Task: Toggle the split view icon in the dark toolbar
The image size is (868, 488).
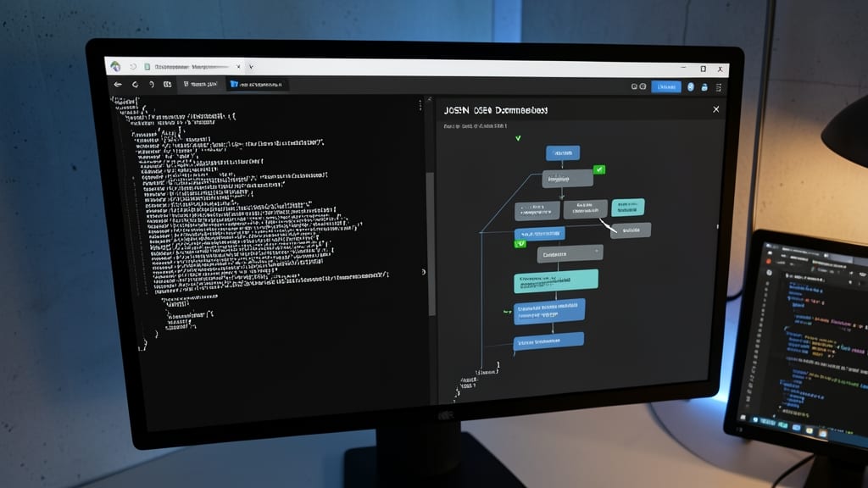Action: (x=167, y=85)
